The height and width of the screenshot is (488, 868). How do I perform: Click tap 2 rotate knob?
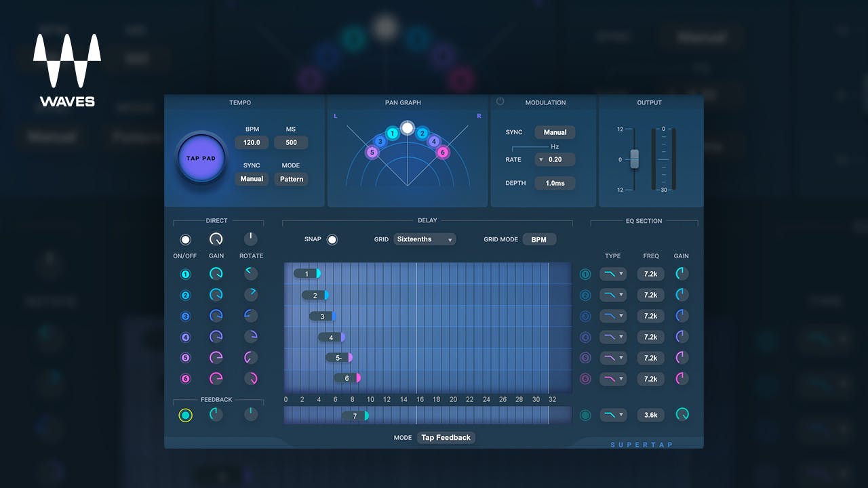coord(250,295)
